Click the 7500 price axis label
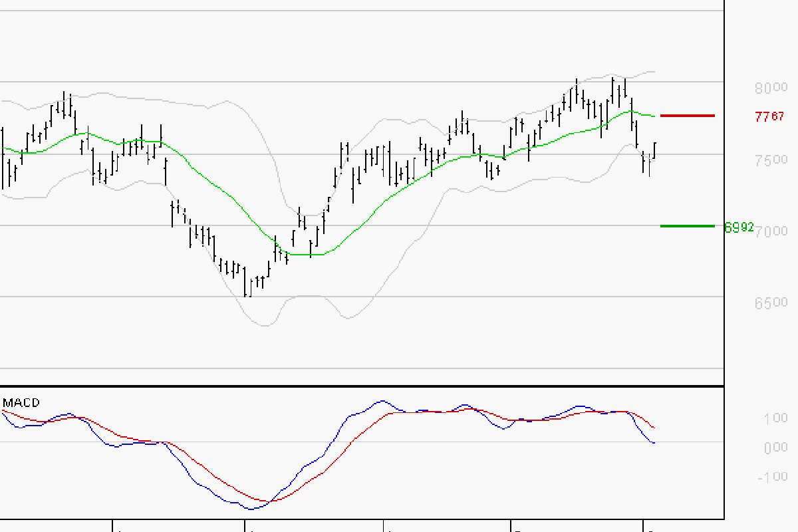Screen dimensions: 798x532 [771, 160]
